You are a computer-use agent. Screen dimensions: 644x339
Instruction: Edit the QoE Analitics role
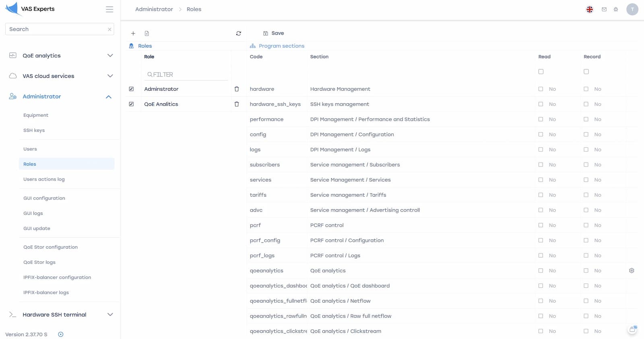click(131, 104)
